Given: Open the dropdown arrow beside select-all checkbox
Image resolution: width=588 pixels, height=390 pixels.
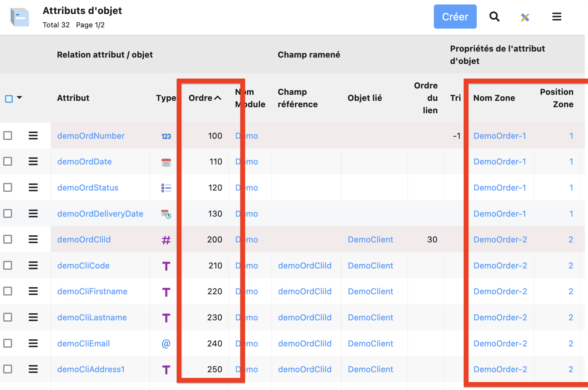Looking at the screenshot, I should tap(19, 98).
